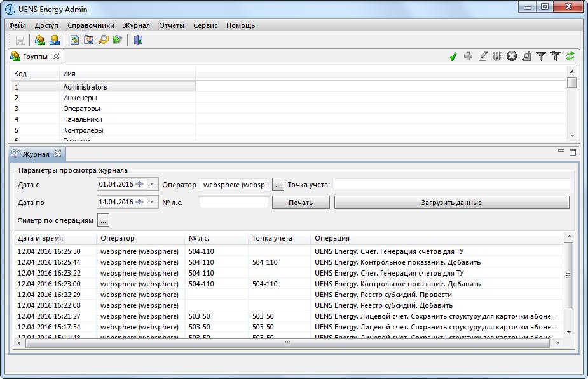The height and width of the screenshot is (379, 588).
Task: Click the green checkmark in Группы toolbar
Action: [x=453, y=57]
